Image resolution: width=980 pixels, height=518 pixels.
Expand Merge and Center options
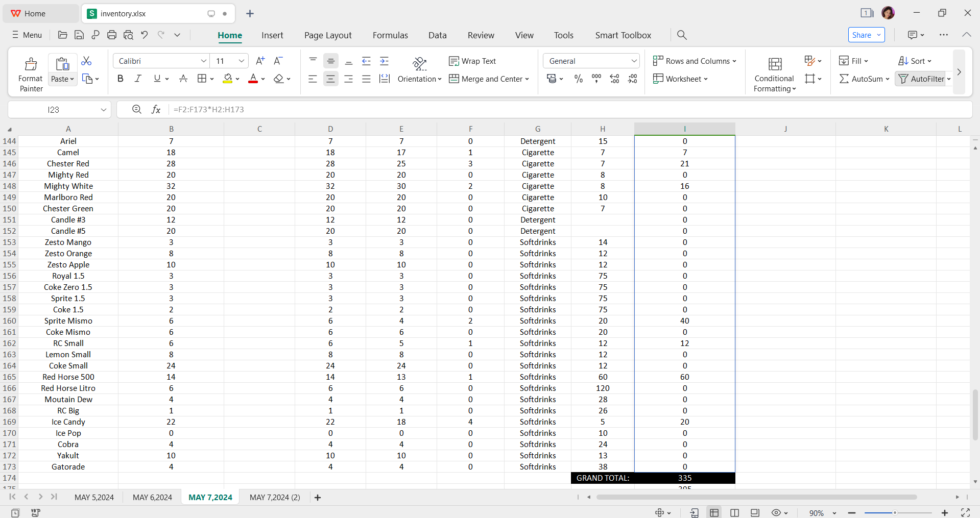pyautogui.click(x=527, y=79)
